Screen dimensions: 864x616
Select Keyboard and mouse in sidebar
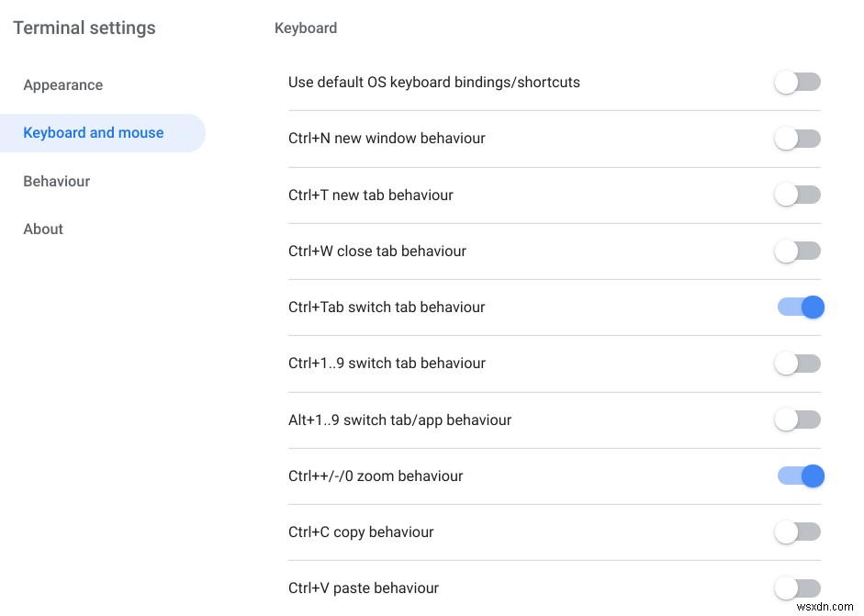[x=103, y=133]
